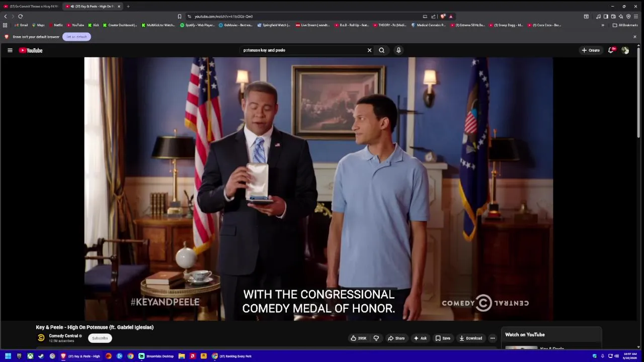
Task: Subscribe to Comedy Central
Action: tap(100, 338)
